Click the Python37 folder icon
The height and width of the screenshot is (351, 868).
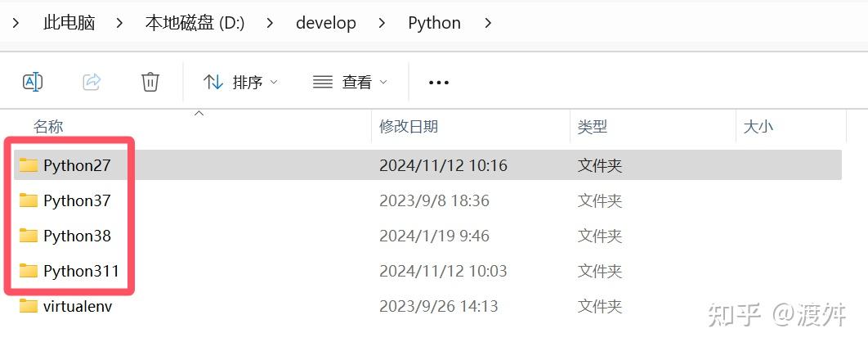29,200
